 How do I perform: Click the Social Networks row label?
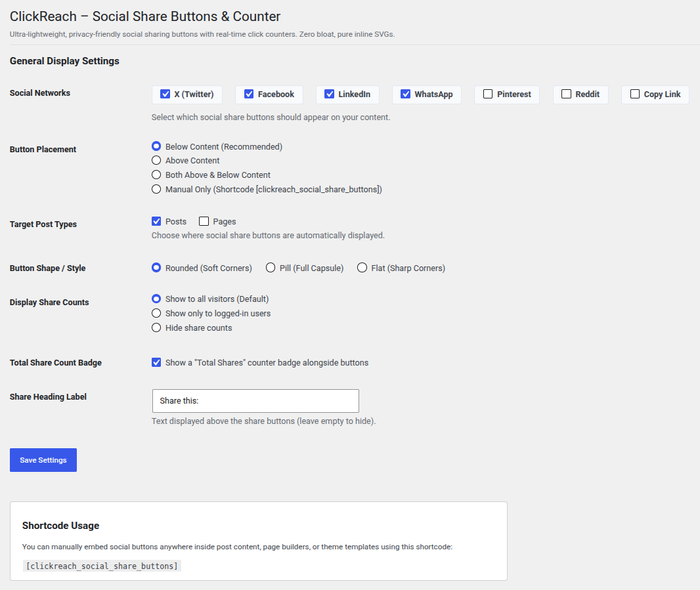(40, 93)
